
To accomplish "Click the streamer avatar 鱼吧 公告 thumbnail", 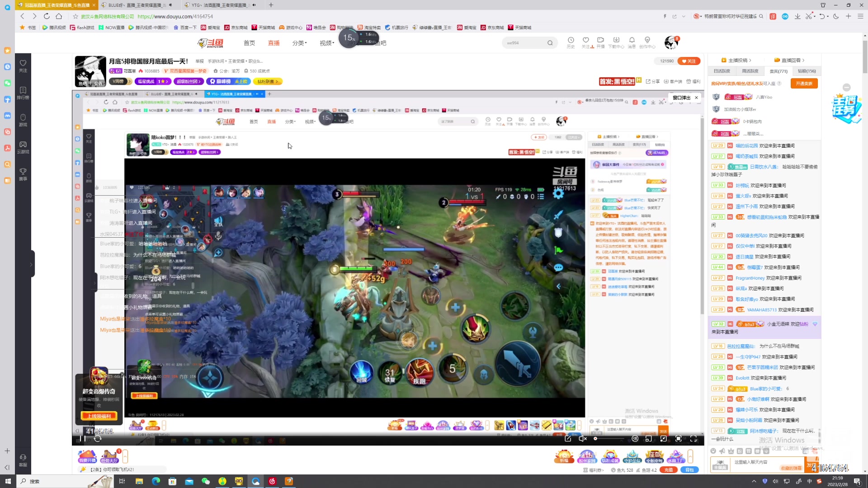I will (x=90, y=71).
